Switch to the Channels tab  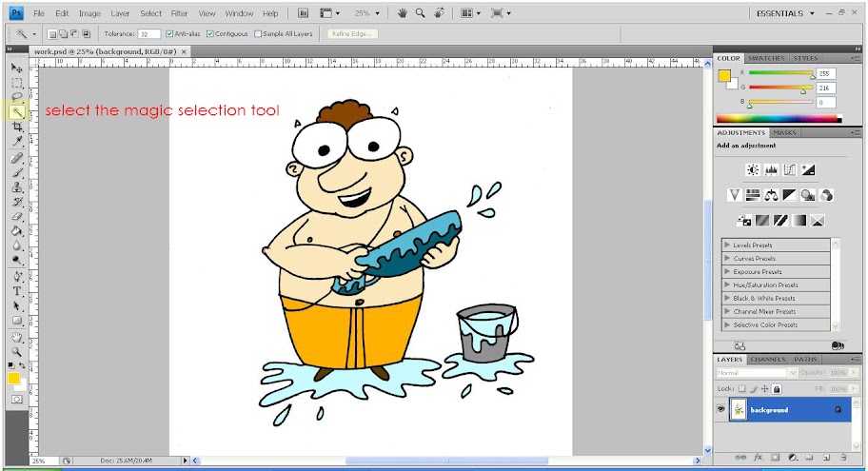768,360
